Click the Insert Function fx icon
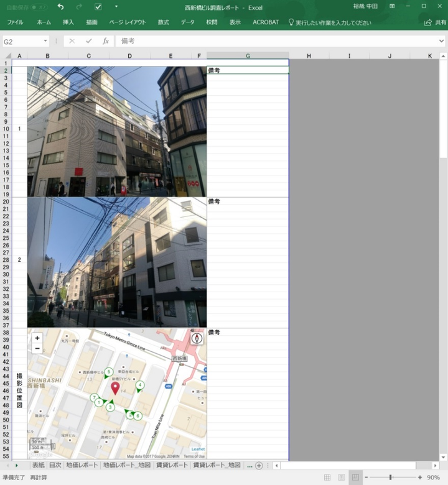The width and height of the screenshot is (448, 485). pos(106,41)
